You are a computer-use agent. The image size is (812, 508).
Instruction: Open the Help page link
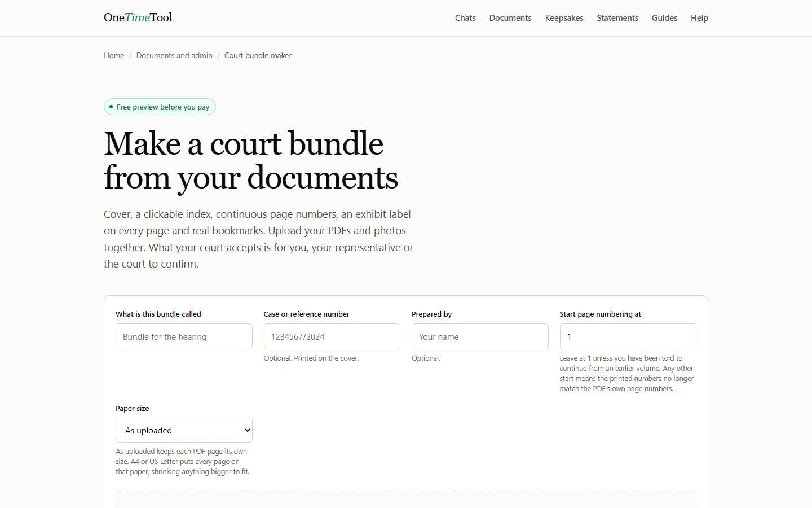click(x=699, y=18)
